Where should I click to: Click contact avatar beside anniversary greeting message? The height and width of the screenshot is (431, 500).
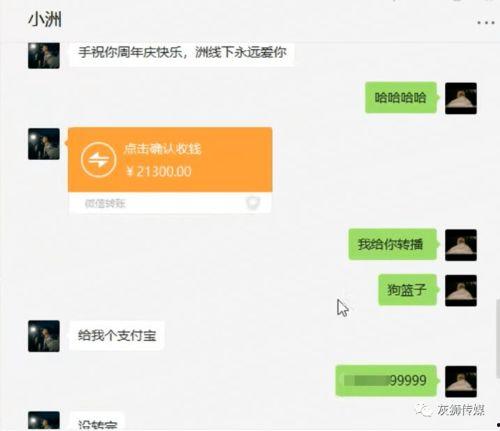44,55
